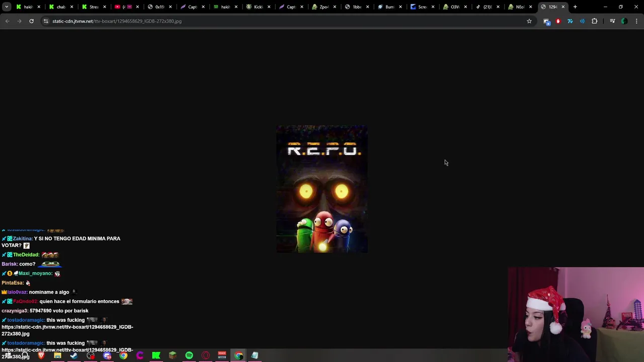Click chat message 'nominame a algo'

click(49, 292)
